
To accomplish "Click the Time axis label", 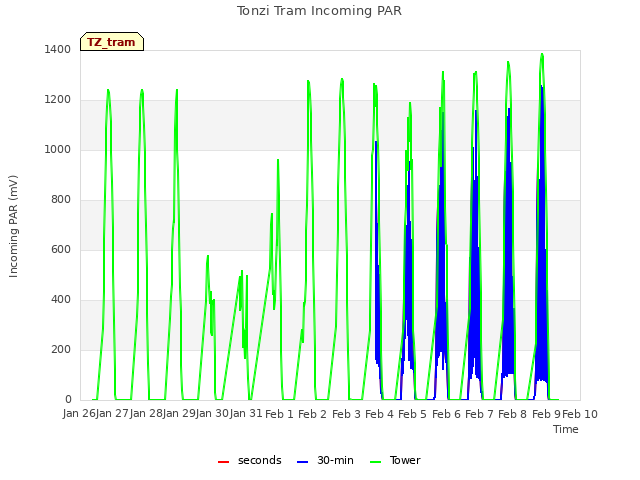I will tap(566, 429).
